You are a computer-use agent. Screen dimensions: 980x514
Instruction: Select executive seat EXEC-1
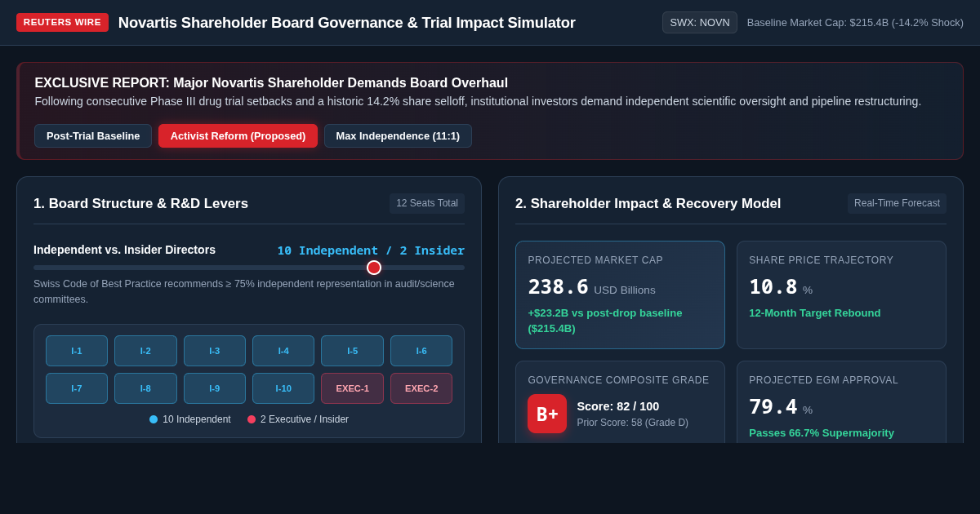352,388
